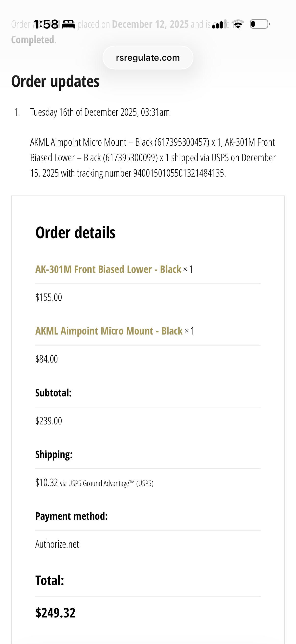Click the Authorize.net payment method text
The height and width of the screenshot is (644, 296).
pos(57,544)
